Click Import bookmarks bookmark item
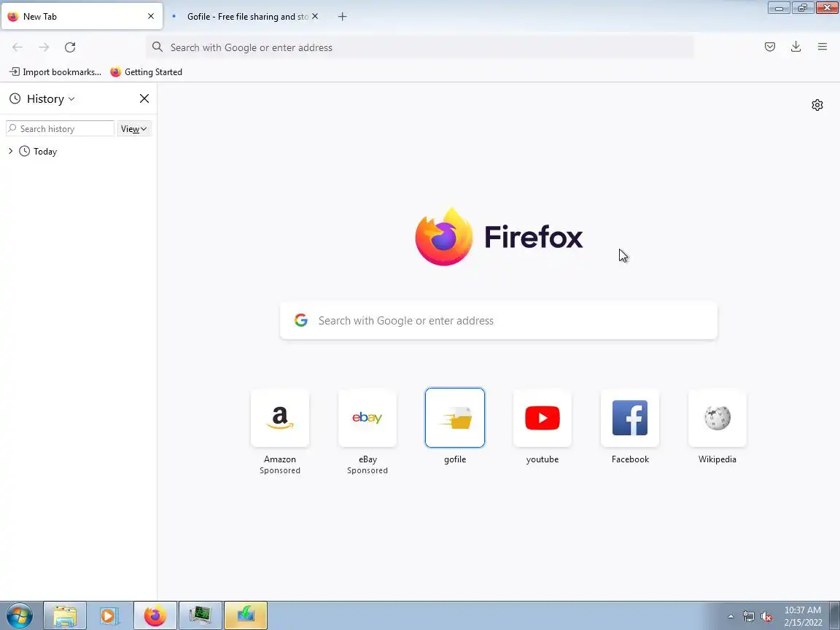 pos(55,71)
